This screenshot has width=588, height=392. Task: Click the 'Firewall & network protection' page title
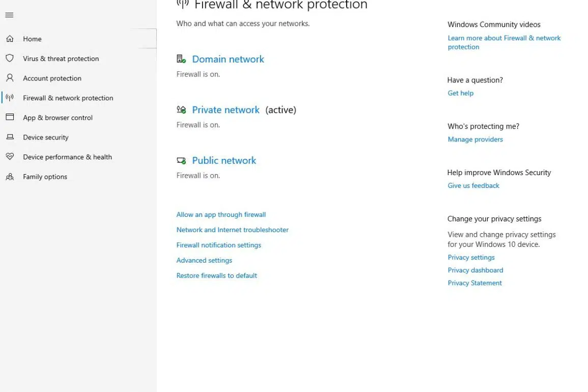[x=281, y=5]
